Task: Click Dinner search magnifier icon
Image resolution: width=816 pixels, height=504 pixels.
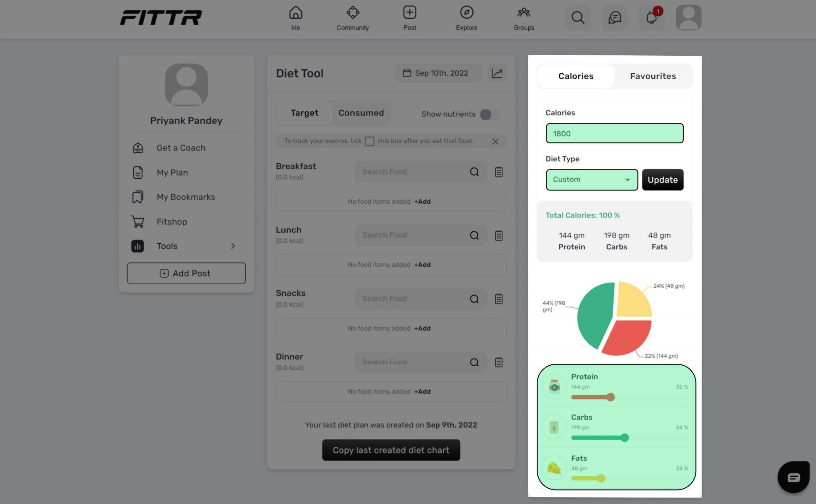Action: coord(474,362)
